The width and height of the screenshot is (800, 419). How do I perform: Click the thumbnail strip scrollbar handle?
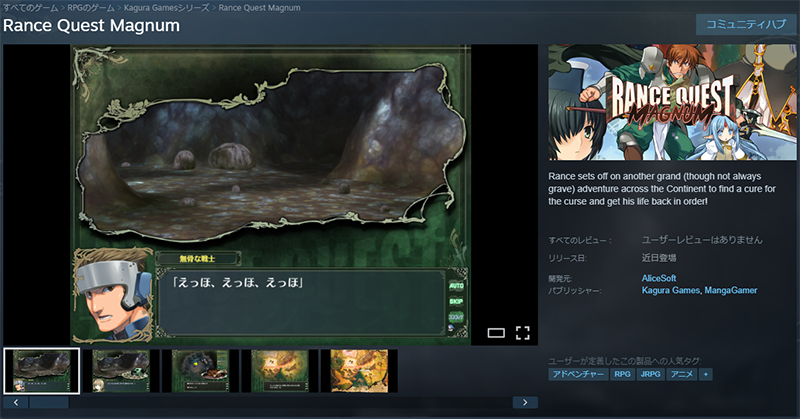coord(50,402)
